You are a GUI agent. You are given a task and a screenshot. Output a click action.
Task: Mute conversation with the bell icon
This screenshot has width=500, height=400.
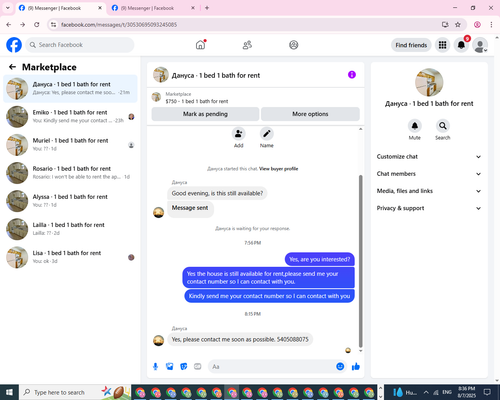415,126
